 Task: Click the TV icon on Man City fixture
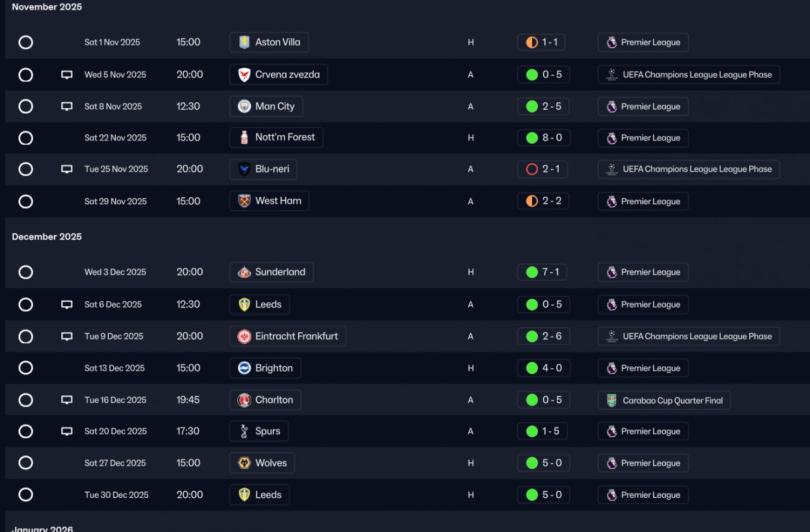66,106
